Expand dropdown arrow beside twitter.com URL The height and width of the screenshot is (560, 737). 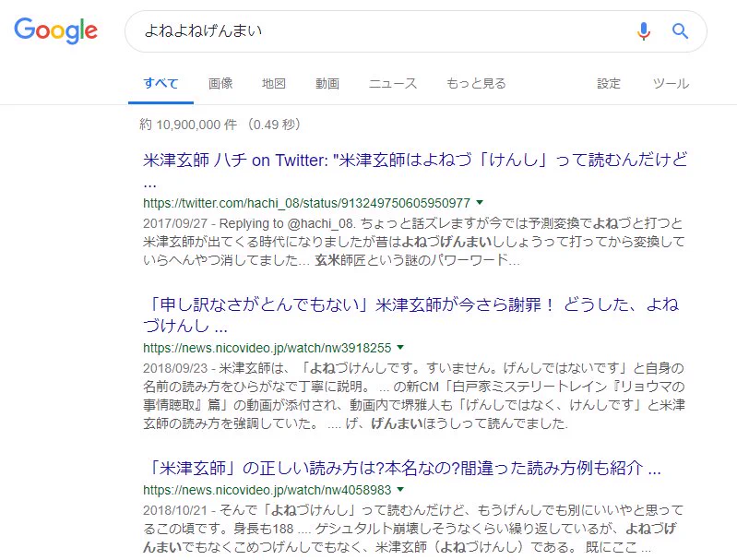480,203
